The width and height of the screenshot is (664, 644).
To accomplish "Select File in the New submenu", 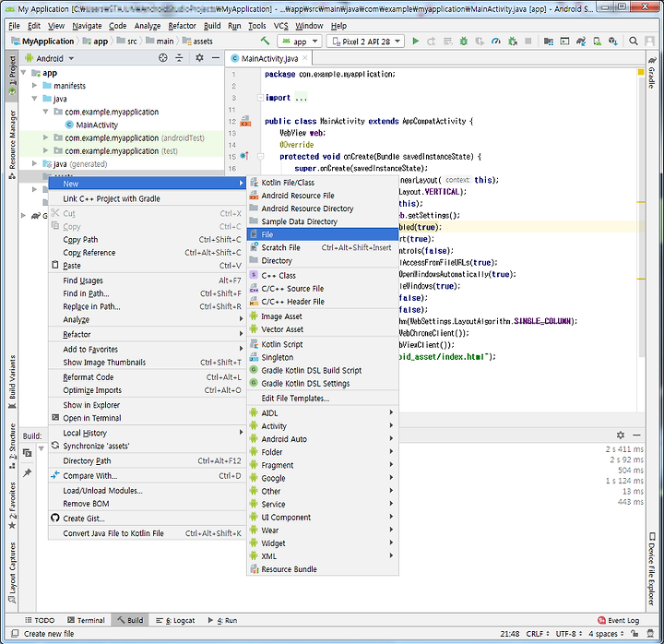I will (323, 234).
